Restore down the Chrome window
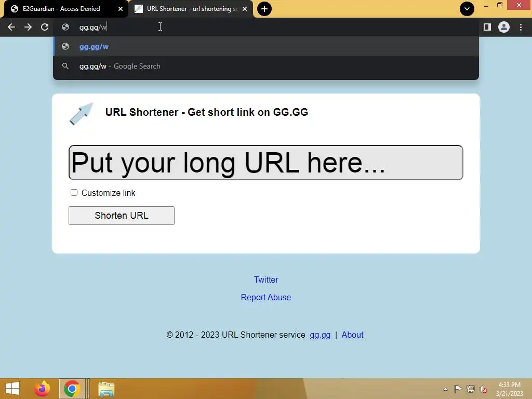The width and height of the screenshot is (532, 399). (500, 5)
